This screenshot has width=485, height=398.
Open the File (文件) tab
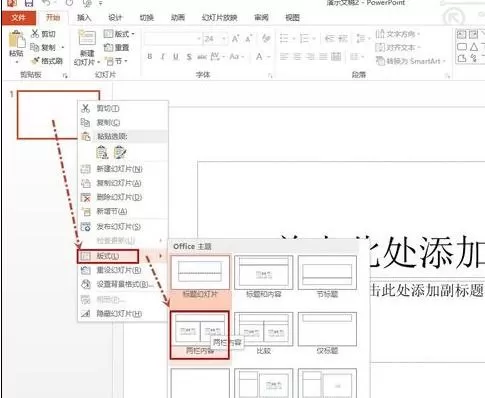tap(19, 18)
